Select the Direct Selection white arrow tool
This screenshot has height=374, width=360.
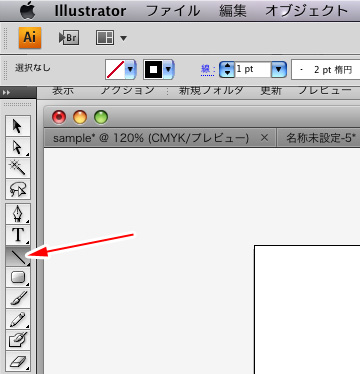point(18,147)
